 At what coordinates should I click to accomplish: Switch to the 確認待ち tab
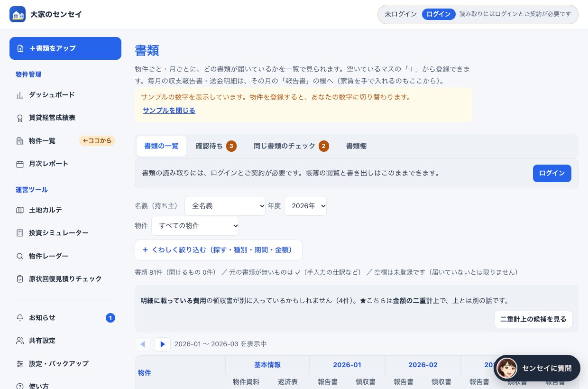tap(216, 146)
